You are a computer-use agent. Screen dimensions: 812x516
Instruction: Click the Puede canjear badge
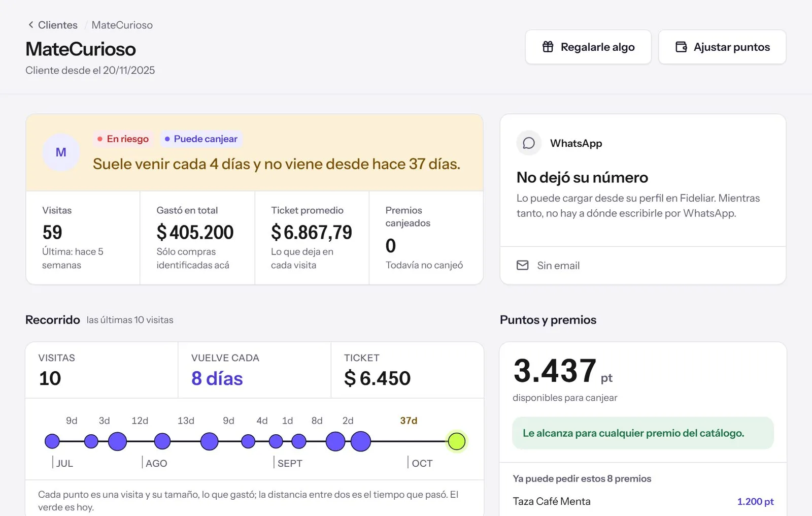click(x=201, y=139)
